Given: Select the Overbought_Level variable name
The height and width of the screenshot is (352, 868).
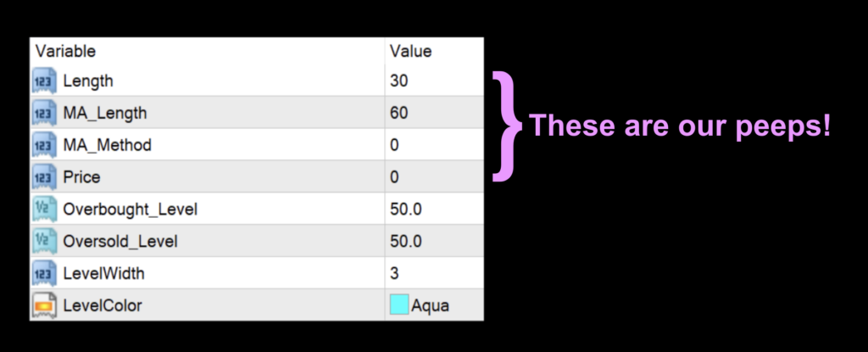Looking at the screenshot, I should pyautogui.click(x=124, y=210).
